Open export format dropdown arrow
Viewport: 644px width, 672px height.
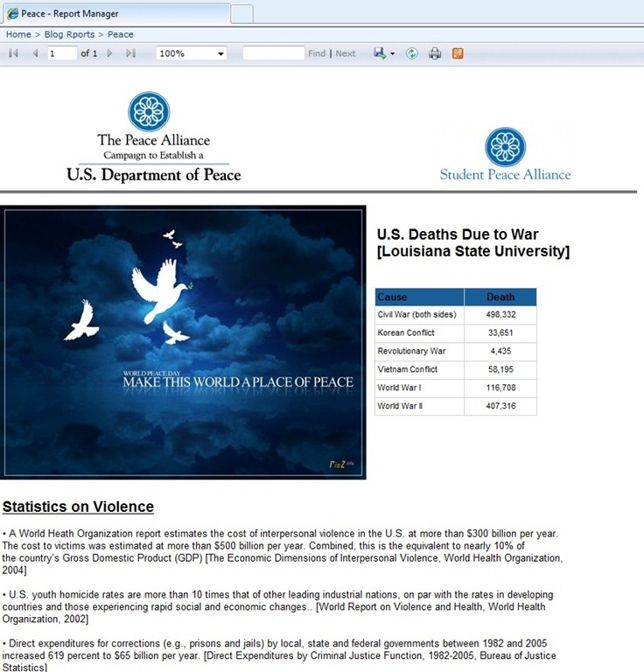point(393,53)
